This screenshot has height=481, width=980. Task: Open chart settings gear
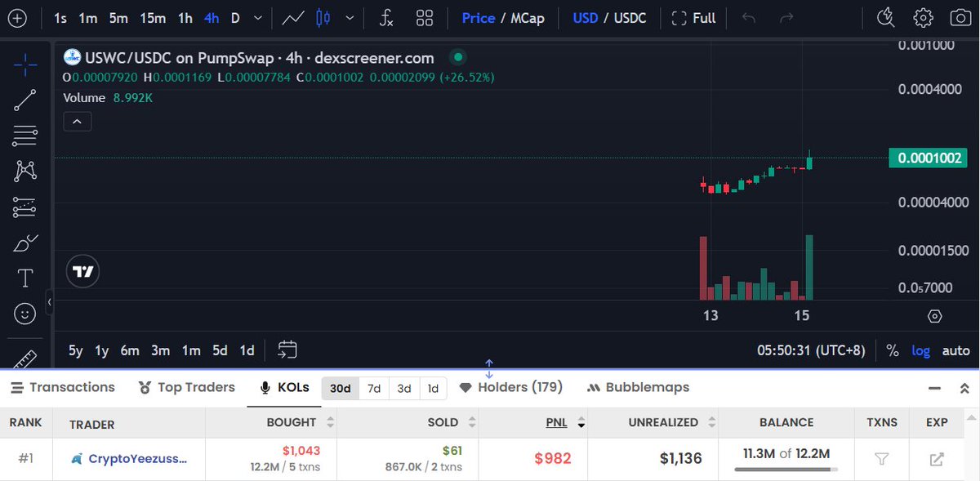923,18
